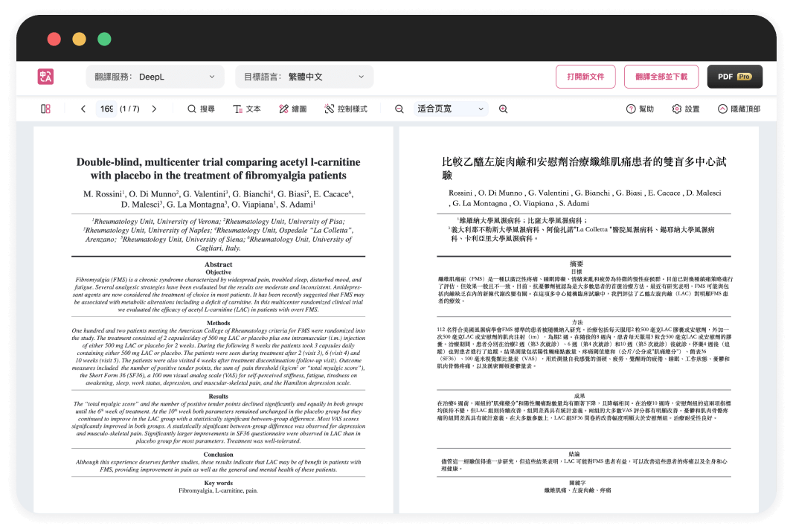Click the zoom in magnifier icon

point(504,109)
